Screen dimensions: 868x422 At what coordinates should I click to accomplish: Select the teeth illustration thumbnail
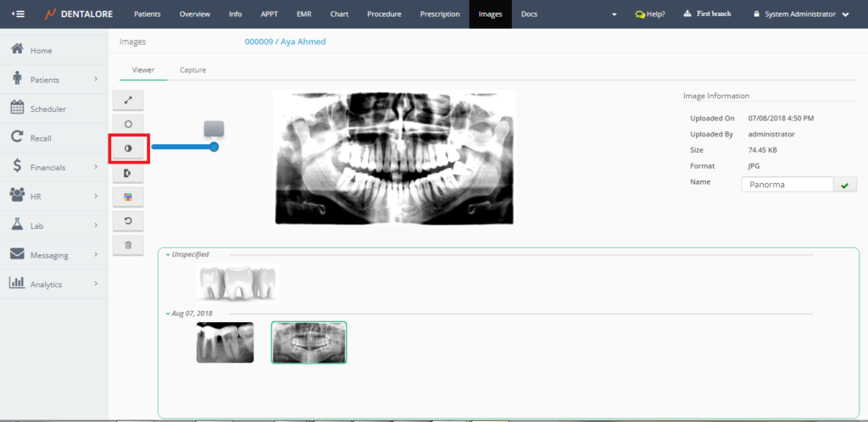[x=236, y=281]
